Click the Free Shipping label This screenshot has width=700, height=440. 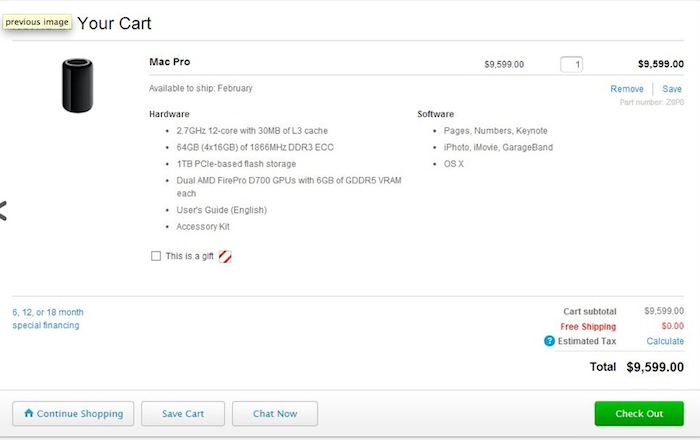coord(588,326)
